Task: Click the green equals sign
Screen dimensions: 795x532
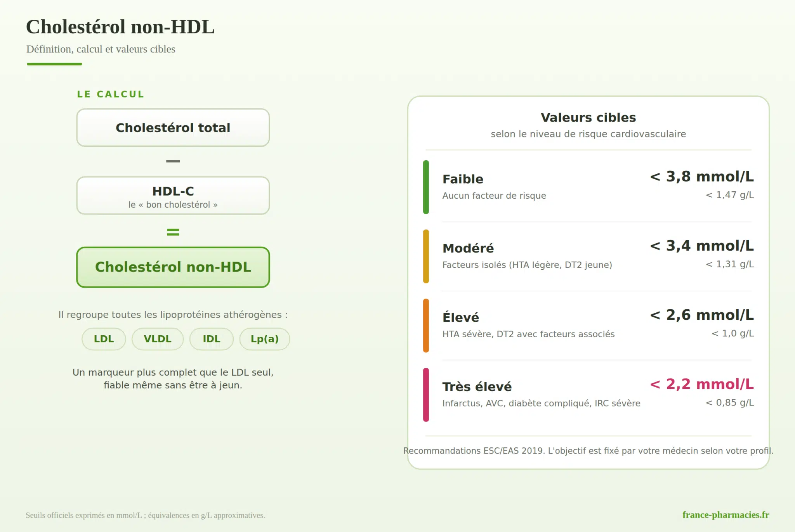Action: point(173,232)
